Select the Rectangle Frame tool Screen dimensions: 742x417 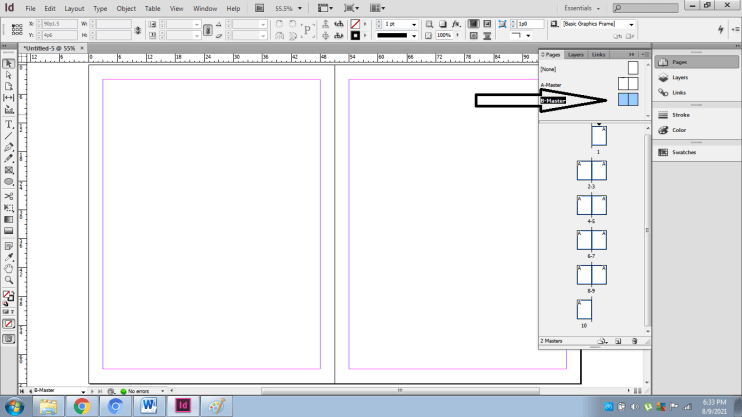(x=9, y=170)
